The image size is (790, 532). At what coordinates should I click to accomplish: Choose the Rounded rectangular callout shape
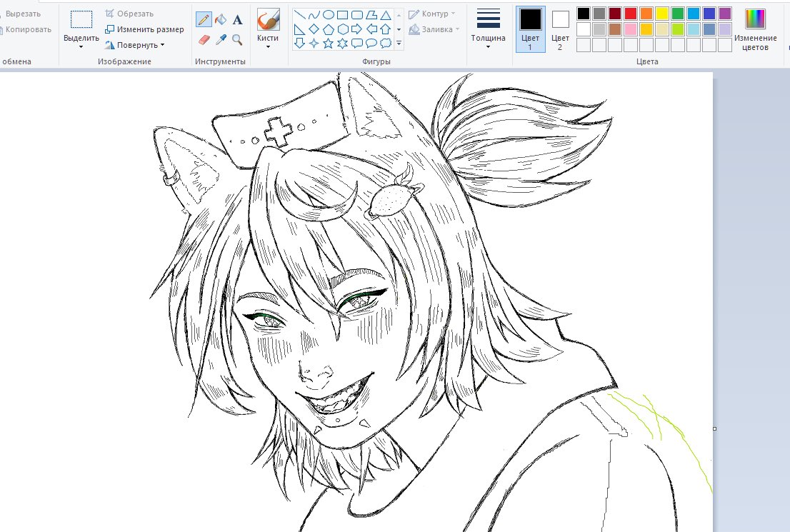(x=356, y=44)
